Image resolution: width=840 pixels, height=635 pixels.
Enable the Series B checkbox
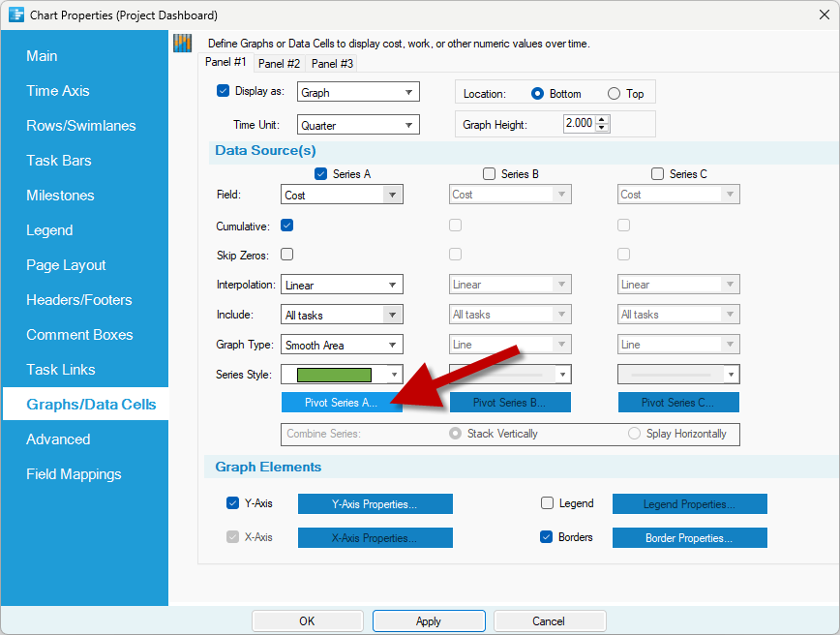point(489,173)
